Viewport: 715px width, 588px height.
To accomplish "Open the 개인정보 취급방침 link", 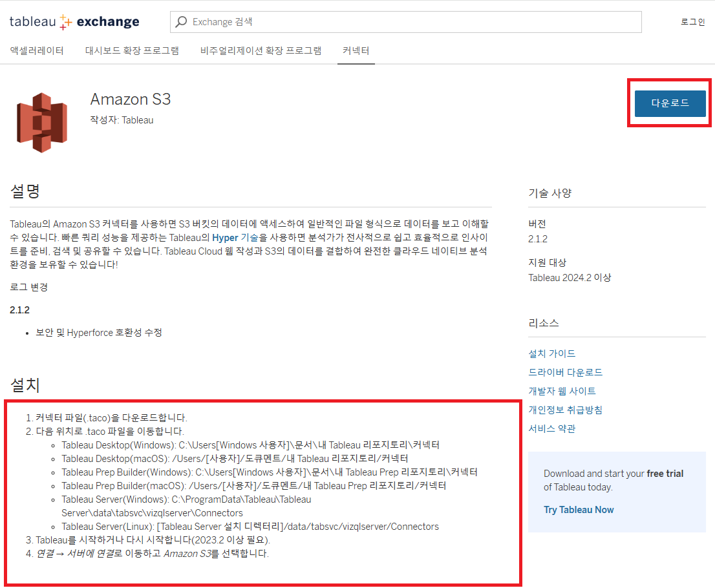I will pyautogui.click(x=566, y=409).
